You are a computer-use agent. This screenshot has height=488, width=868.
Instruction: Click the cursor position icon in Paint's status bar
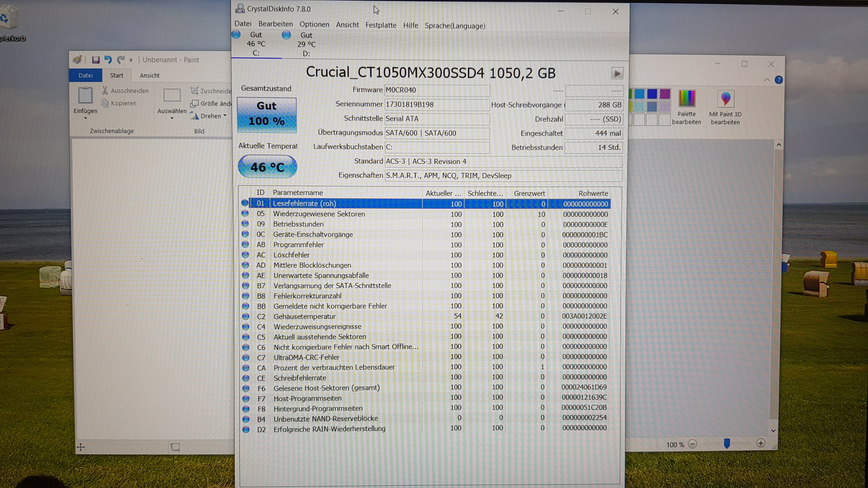point(80,447)
